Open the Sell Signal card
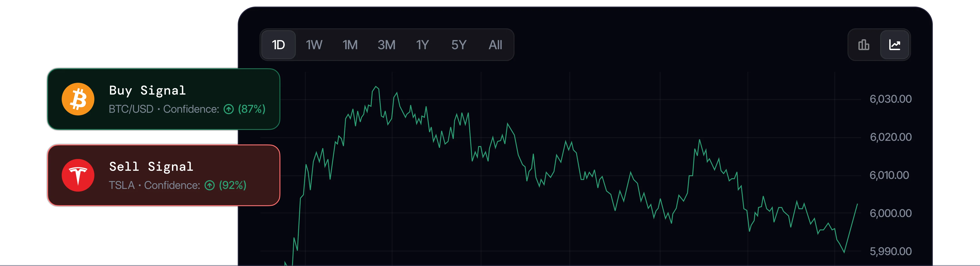Screen dimensions: 980x266 pyautogui.click(x=164, y=176)
